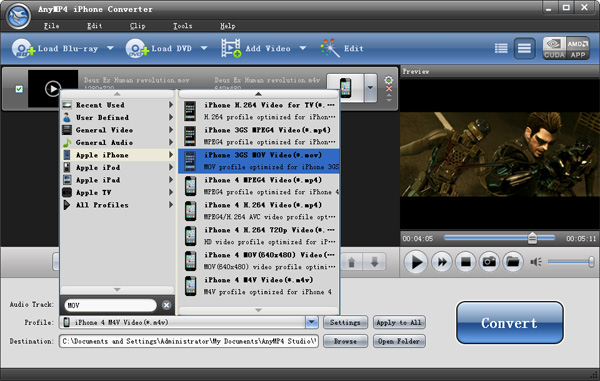Expand the General Video category

[x=117, y=130]
